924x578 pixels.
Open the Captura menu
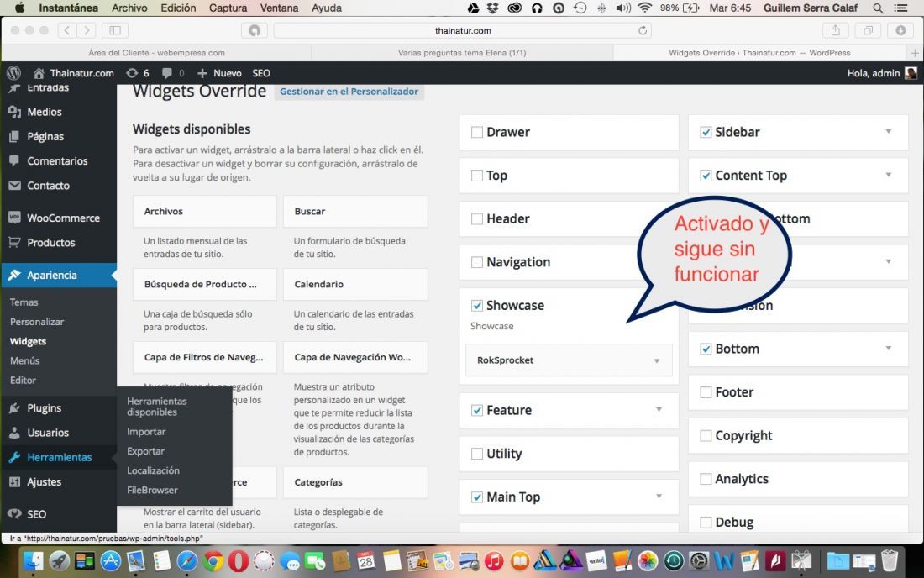[228, 8]
